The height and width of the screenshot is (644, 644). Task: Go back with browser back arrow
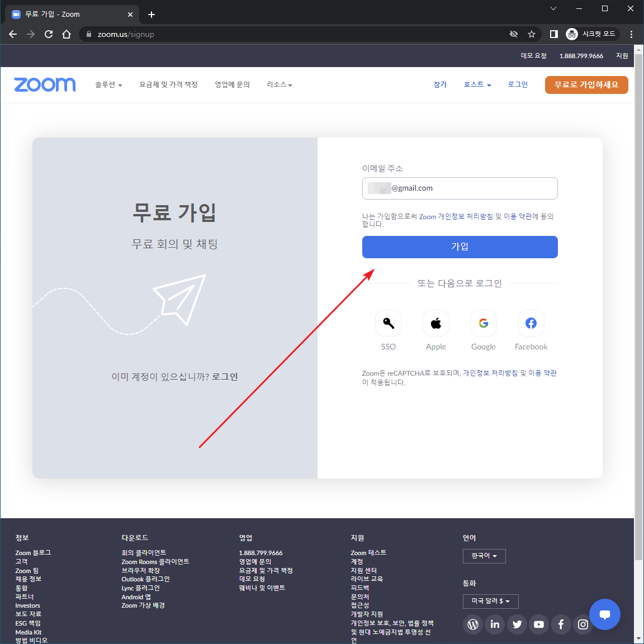13,34
